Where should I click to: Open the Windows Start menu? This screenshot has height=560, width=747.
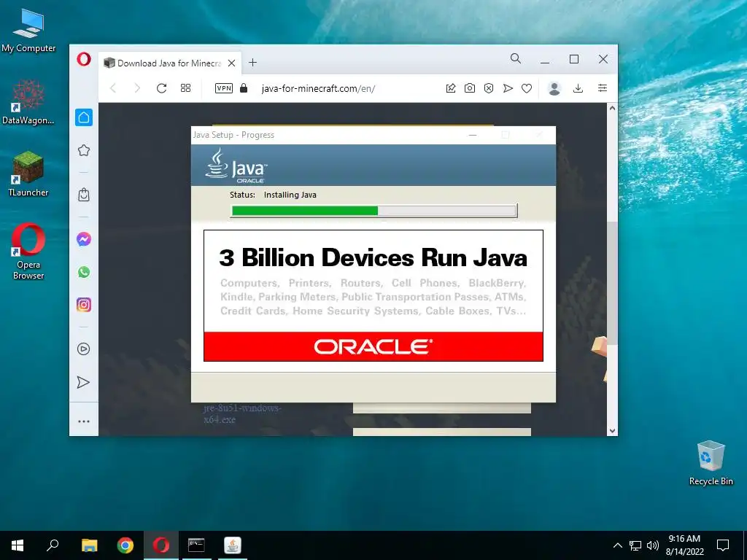(18, 545)
